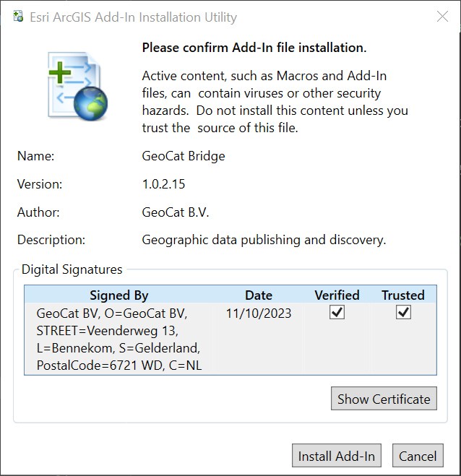Click the Geographic data publishing description text

[x=264, y=240]
